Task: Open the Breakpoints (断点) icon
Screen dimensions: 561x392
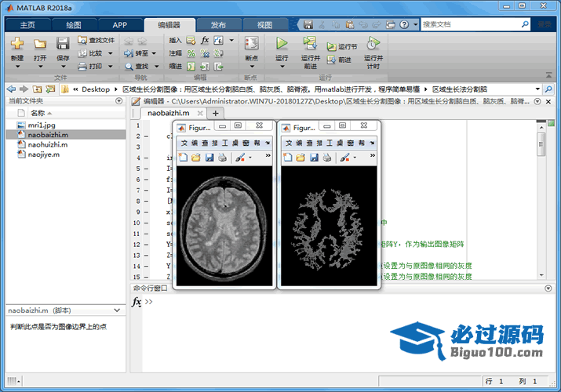Action: pyautogui.click(x=252, y=44)
